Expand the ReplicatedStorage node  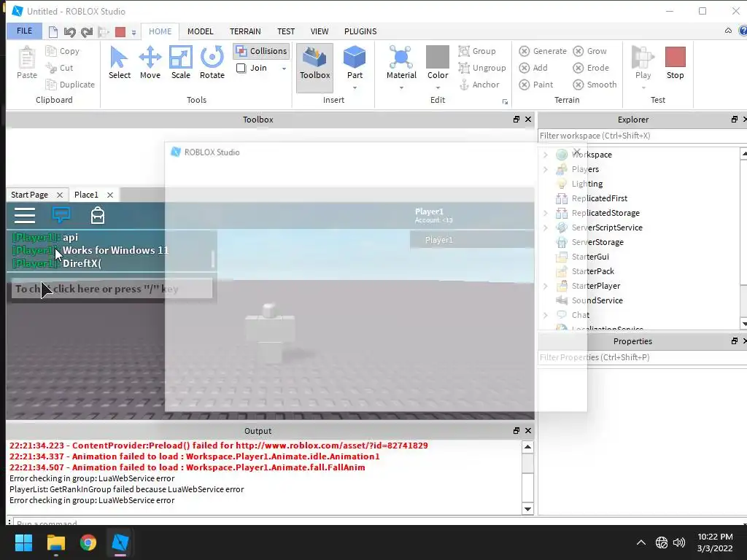coord(546,213)
